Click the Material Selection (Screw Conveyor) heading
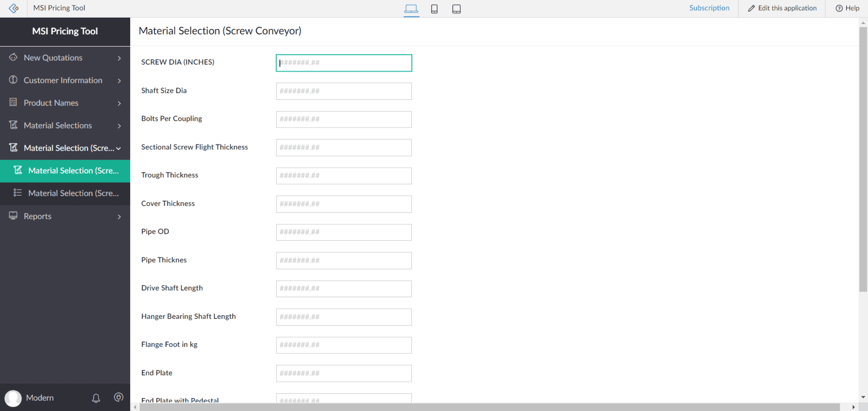 click(x=220, y=31)
